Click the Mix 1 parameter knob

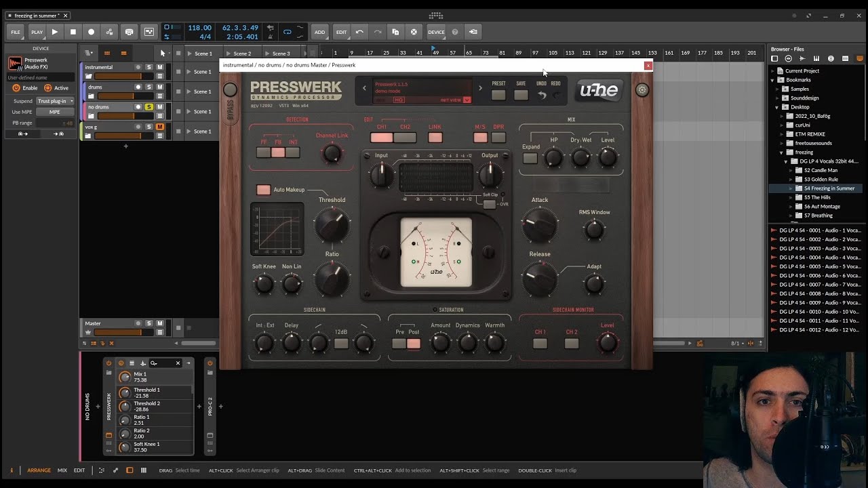click(125, 377)
